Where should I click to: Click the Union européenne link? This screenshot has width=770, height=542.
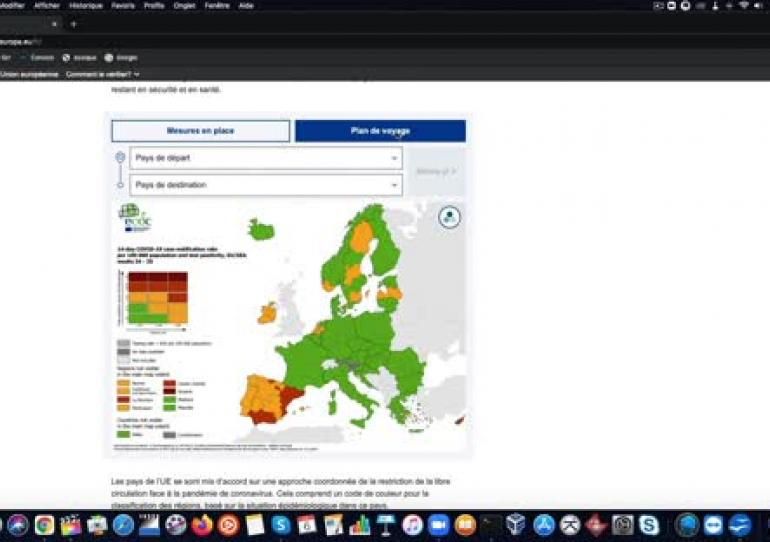(29, 74)
